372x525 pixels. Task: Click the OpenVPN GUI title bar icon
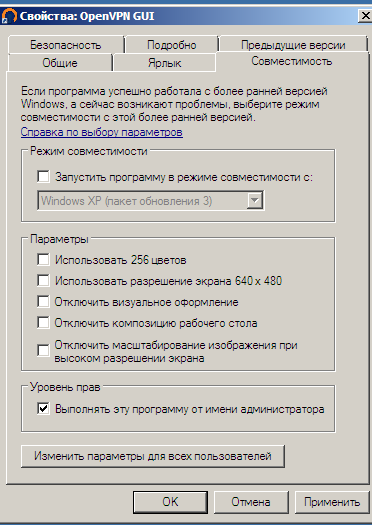tap(9, 16)
